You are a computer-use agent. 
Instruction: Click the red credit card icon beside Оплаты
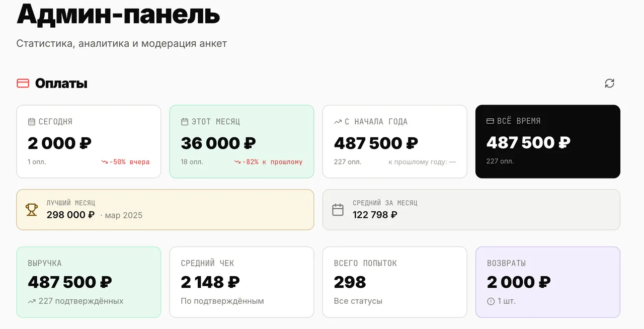[23, 84]
